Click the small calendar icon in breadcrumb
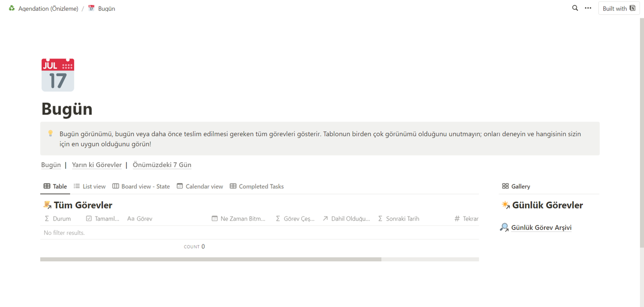This screenshot has width=644, height=307. click(92, 8)
